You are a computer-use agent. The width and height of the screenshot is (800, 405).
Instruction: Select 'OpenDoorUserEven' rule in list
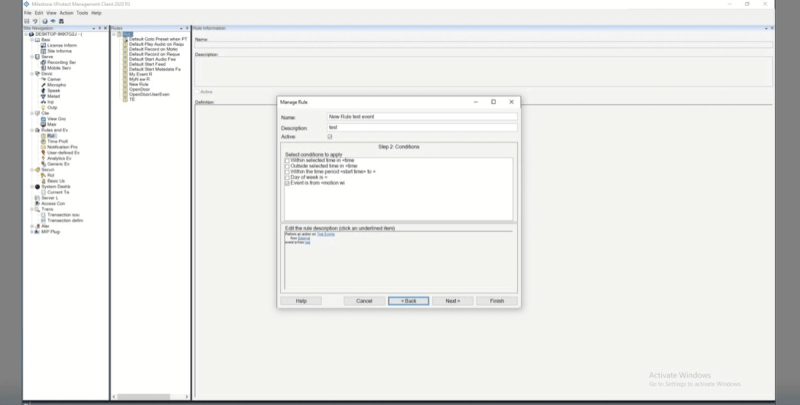[149, 94]
